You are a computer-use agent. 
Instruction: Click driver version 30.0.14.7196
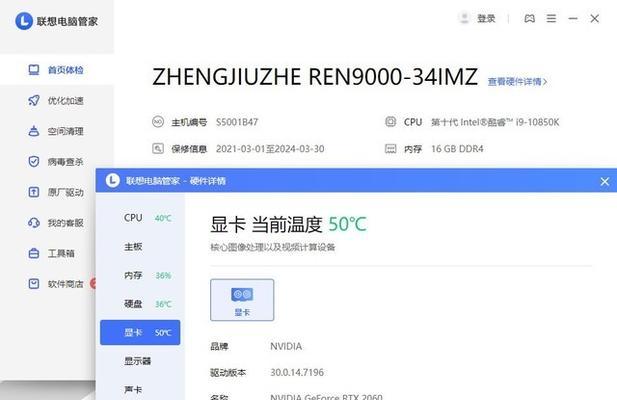click(297, 372)
